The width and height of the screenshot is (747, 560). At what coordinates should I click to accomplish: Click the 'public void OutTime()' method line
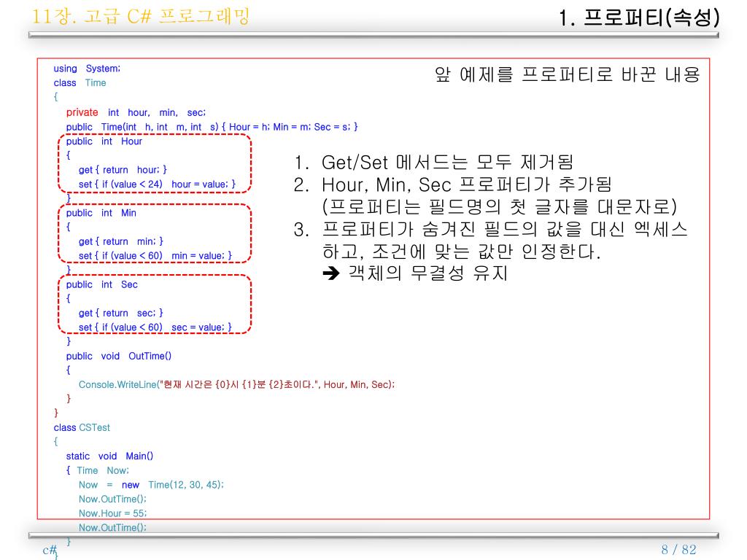(x=119, y=356)
